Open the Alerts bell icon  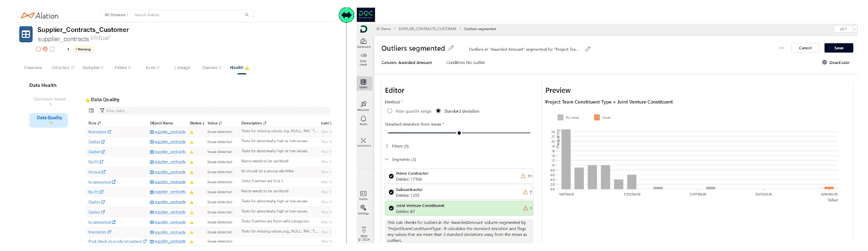tap(363, 119)
